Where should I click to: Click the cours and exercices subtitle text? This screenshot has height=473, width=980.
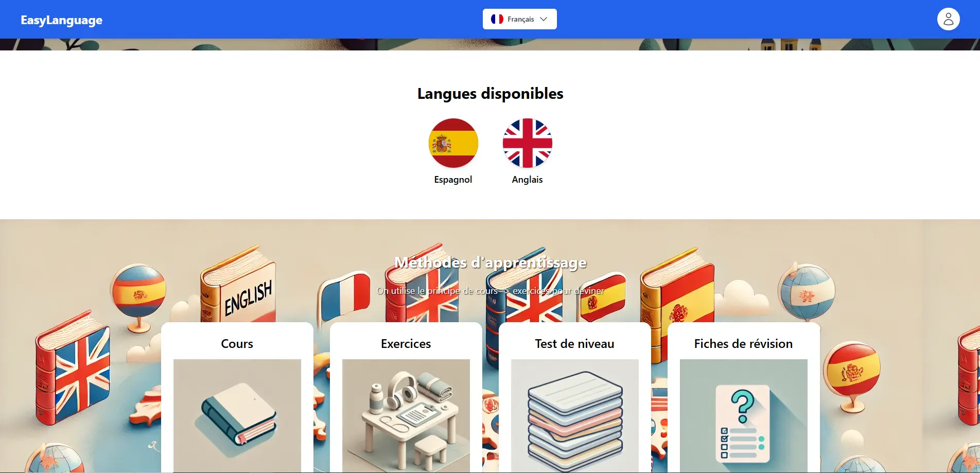(x=490, y=291)
